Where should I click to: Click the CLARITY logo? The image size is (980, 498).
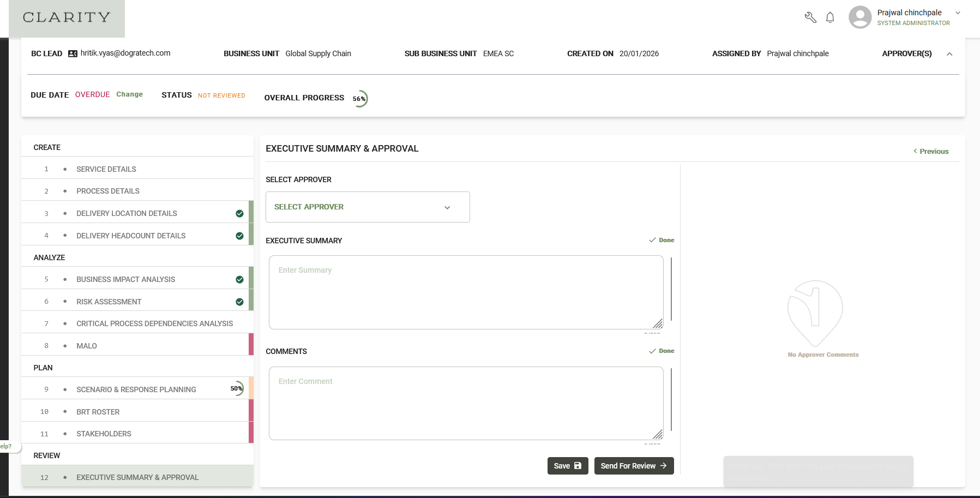pyautogui.click(x=67, y=17)
